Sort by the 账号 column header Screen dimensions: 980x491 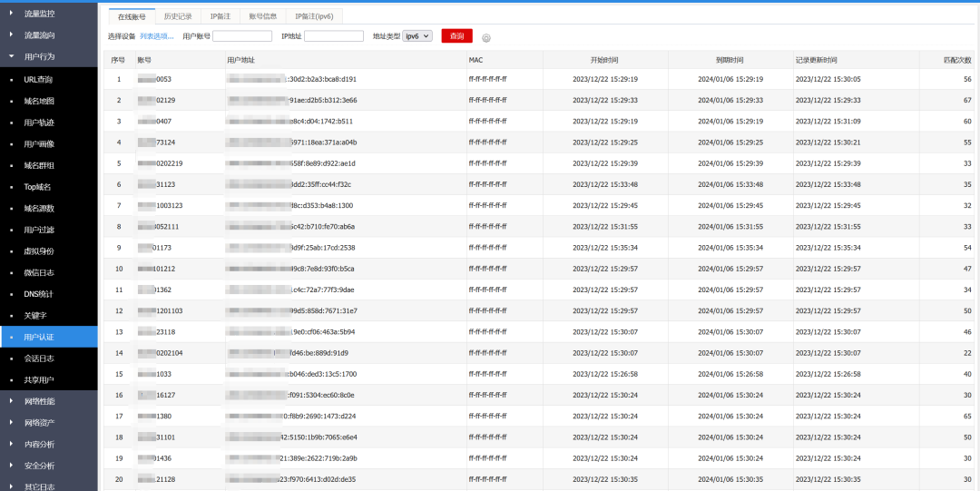pyautogui.click(x=144, y=60)
